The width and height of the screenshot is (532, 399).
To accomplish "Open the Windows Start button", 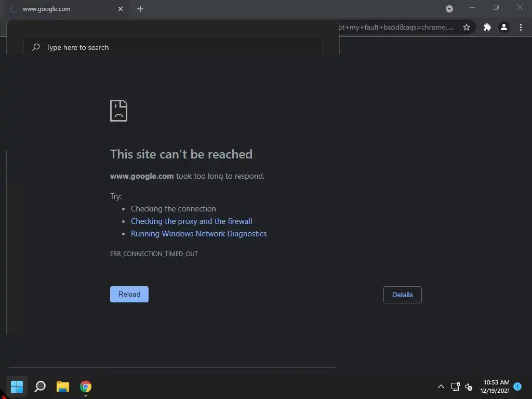I will pyautogui.click(x=17, y=387).
